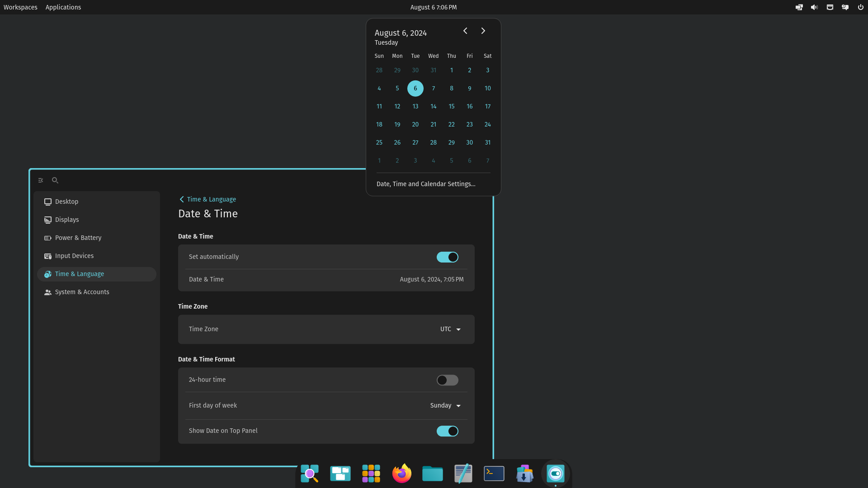The width and height of the screenshot is (868, 488).
Task: Click Date, Time and Calendar Settings link
Action: click(426, 183)
